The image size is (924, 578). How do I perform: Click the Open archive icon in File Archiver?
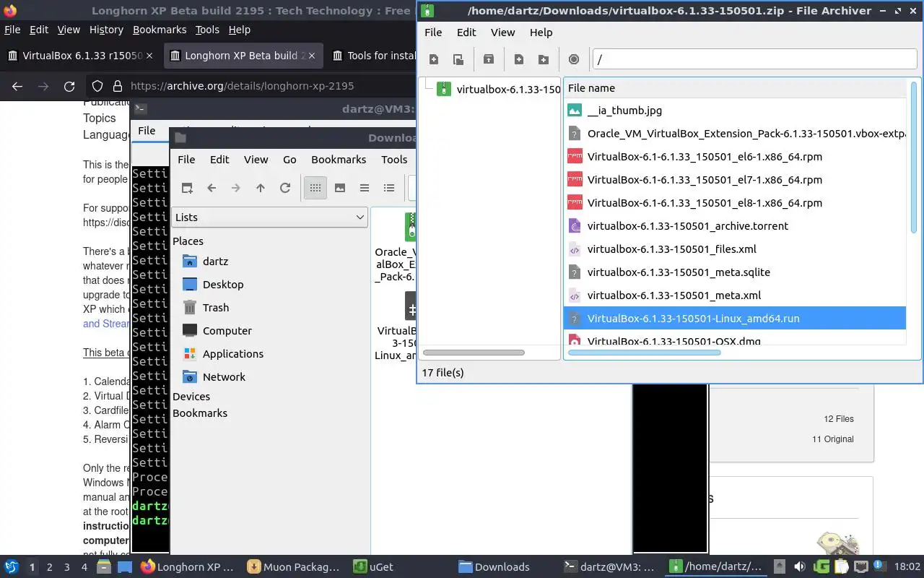point(458,59)
